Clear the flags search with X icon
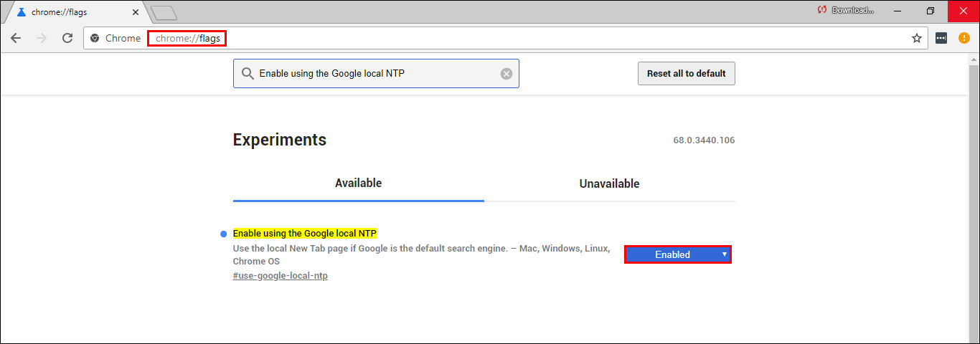Viewport: 980px width, 344px height. coord(507,73)
